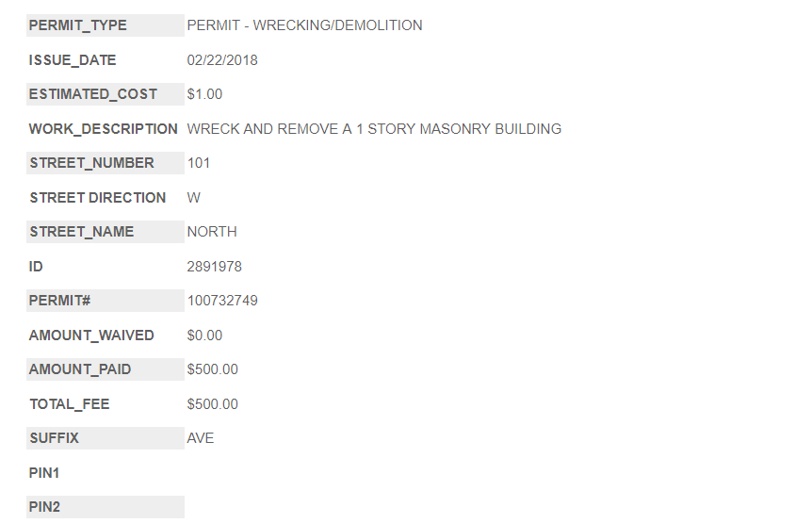This screenshot has height=524, width=812.
Task: Click the suffix value AVE
Action: point(201,438)
